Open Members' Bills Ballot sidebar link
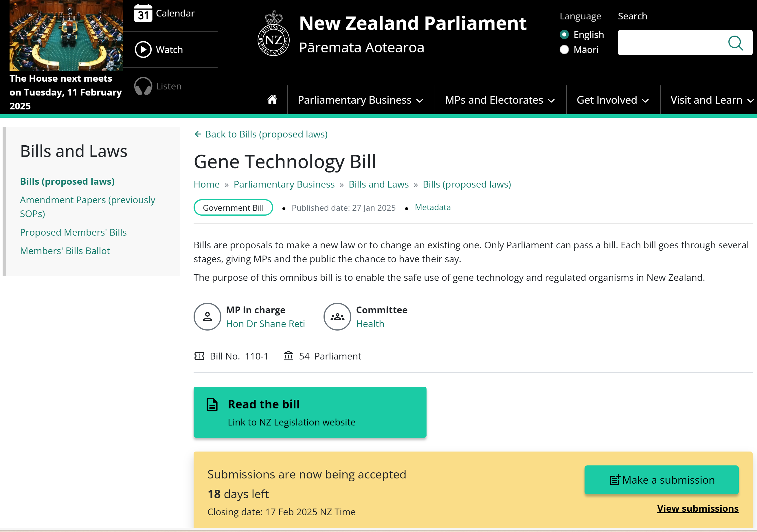The height and width of the screenshot is (532, 757). 65,251
